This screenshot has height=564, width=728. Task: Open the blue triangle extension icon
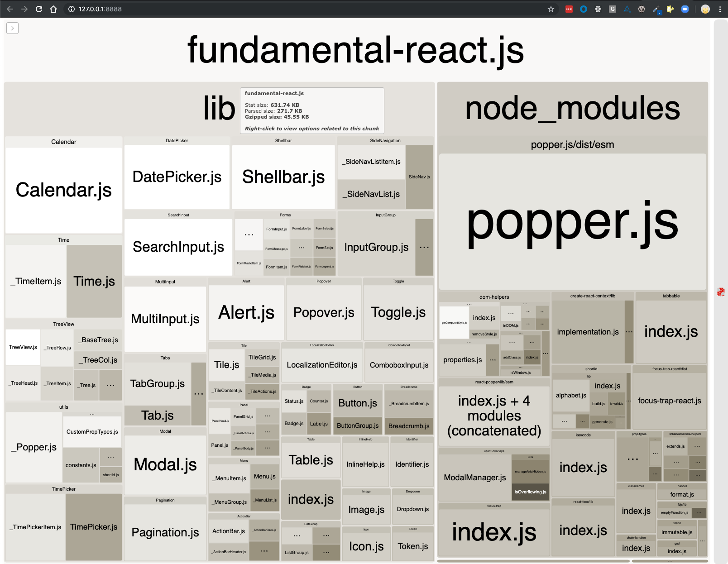tap(627, 9)
